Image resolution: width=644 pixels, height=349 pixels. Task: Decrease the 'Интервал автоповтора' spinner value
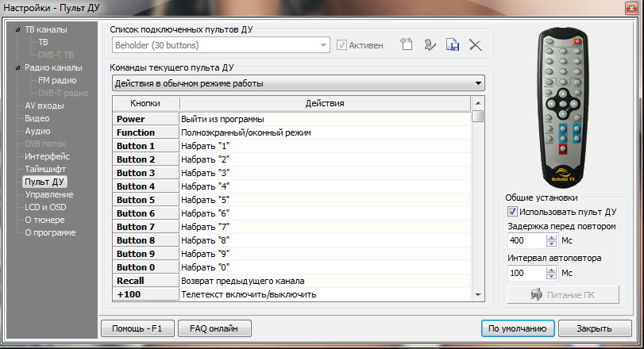[x=552, y=276]
